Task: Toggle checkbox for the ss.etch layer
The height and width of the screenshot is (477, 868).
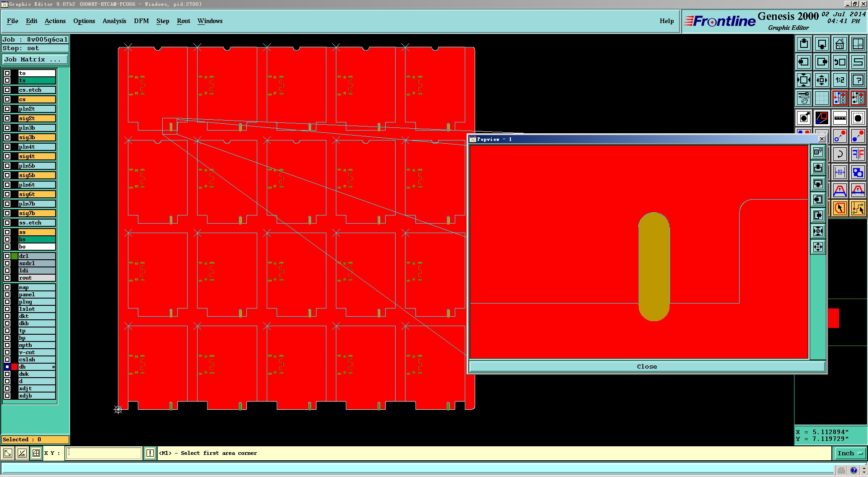Action: 7,223
